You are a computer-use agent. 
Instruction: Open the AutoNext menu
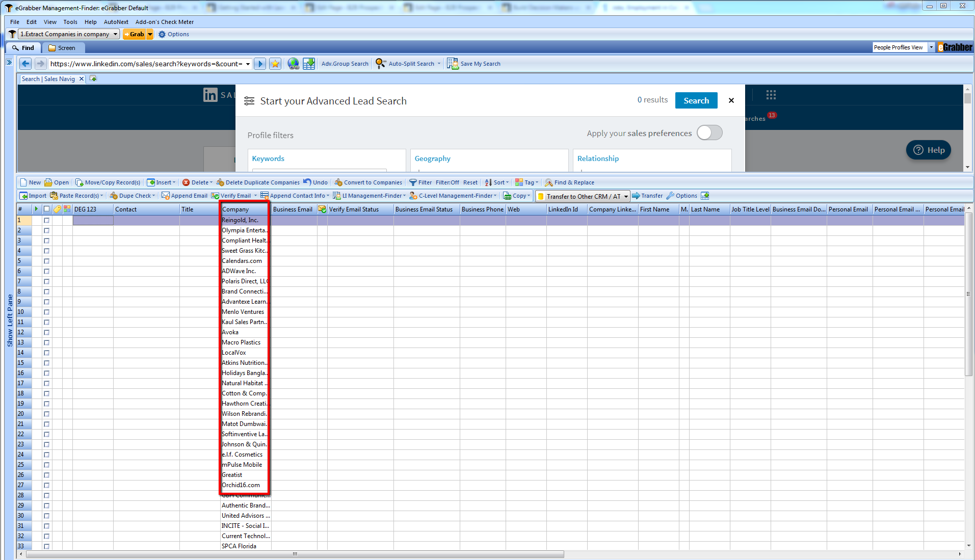(x=116, y=22)
